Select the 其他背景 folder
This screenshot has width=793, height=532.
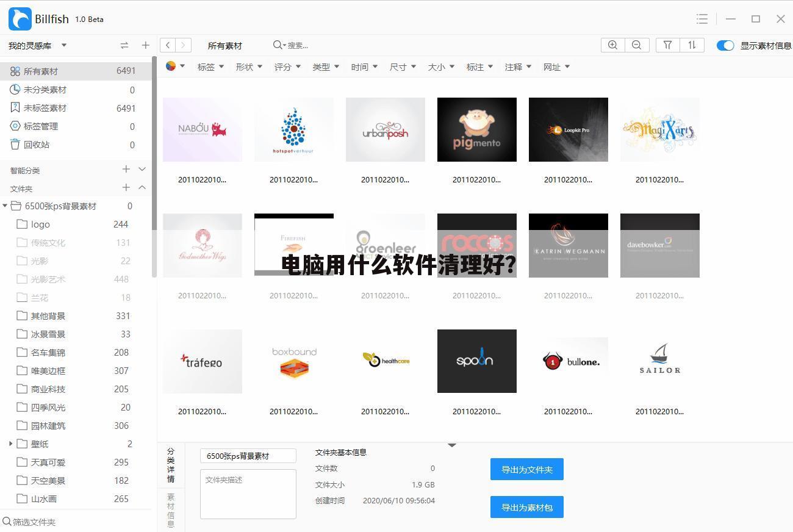coord(76,315)
